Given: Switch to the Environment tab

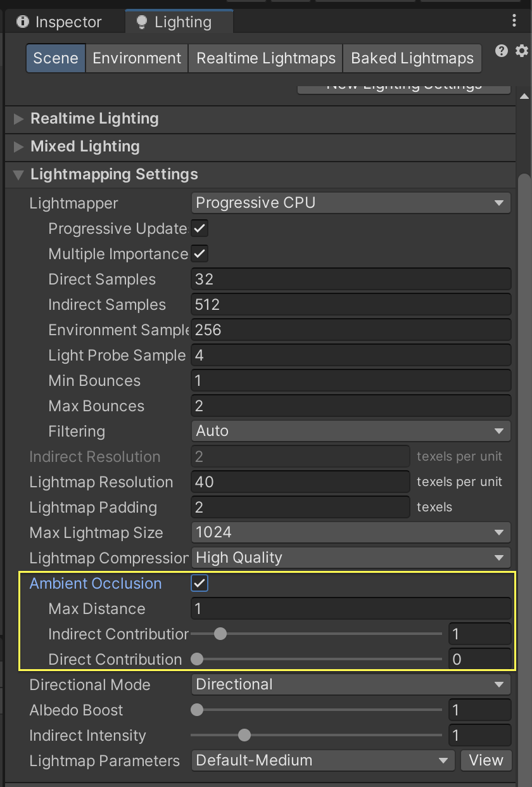Looking at the screenshot, I should 136,58.
